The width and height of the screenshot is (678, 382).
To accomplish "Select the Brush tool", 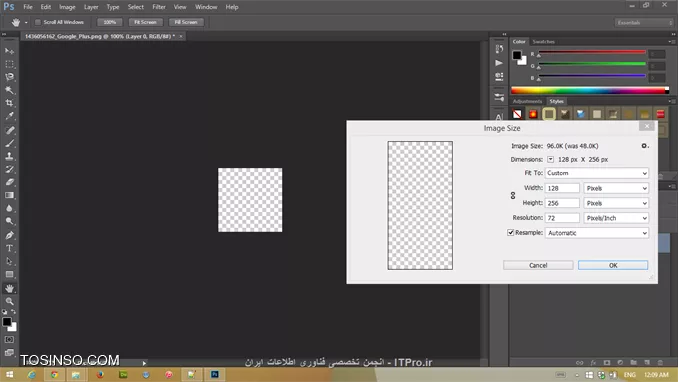I will [x=9, y=143].
